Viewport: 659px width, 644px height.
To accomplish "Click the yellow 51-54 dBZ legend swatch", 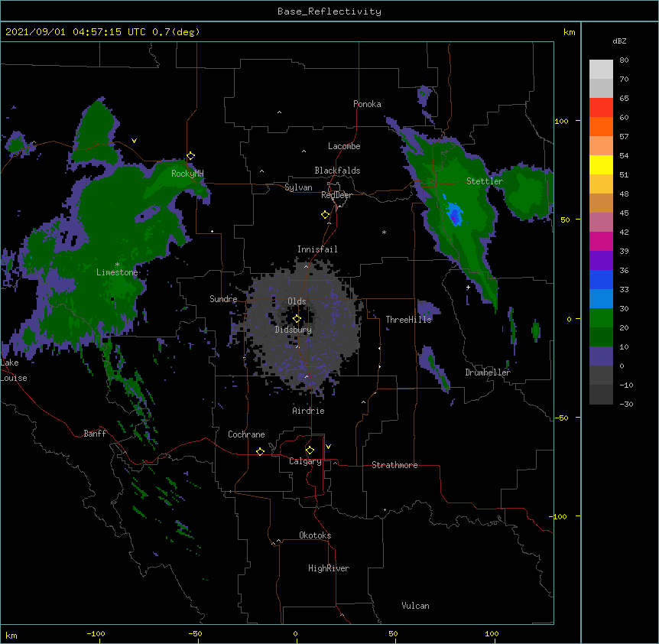I will 601,164.
